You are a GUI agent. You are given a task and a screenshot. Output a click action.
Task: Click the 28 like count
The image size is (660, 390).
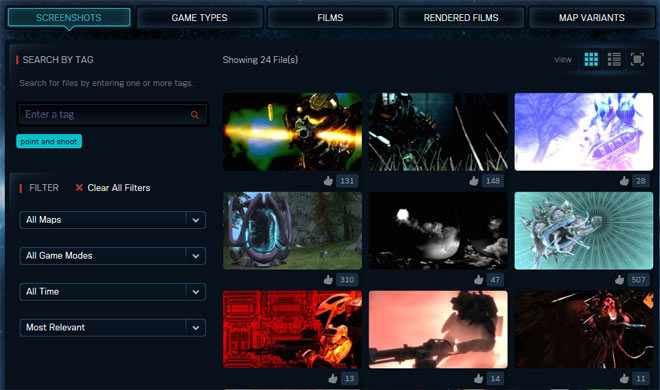point(641,181)
